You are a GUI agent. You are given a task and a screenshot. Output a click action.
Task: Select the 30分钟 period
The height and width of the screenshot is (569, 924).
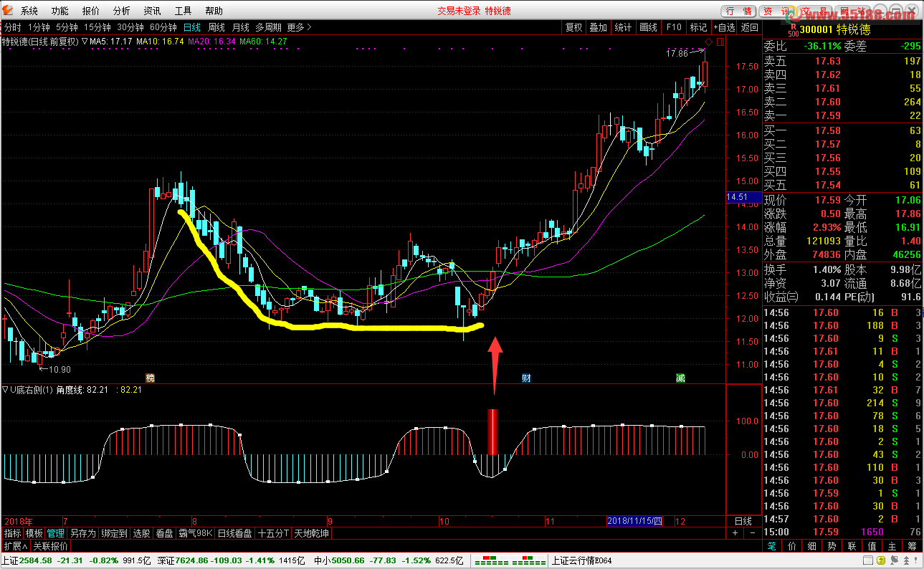130,27
